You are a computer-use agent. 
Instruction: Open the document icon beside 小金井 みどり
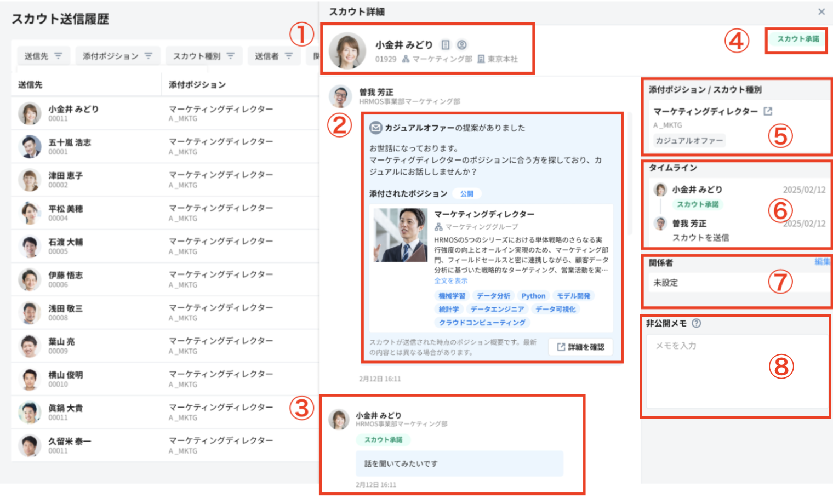[x=446, y=45]
